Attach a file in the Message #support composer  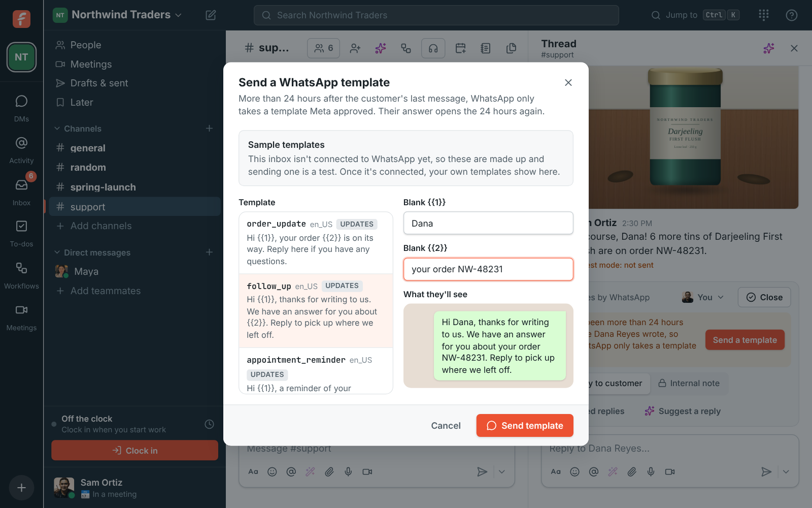(329, 472)
